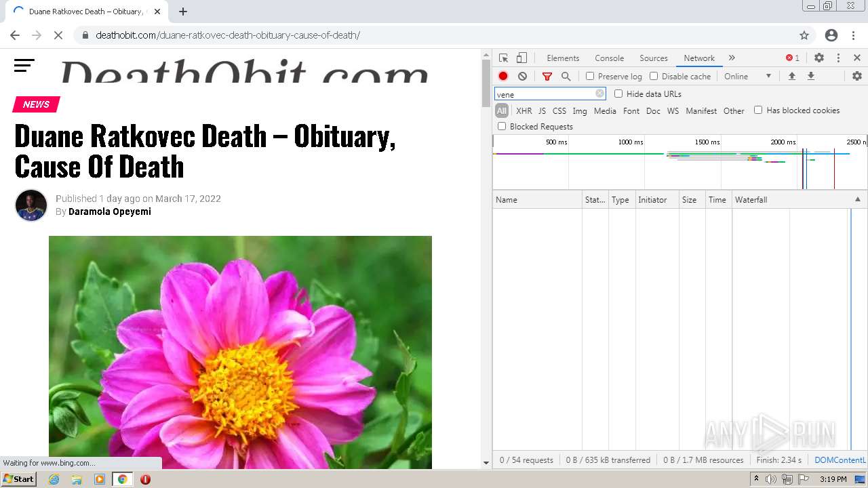Open the Chrome profile avatar menu
This screenshot has width=868, height=488.
pyautogui.click(x=831, y=35)
